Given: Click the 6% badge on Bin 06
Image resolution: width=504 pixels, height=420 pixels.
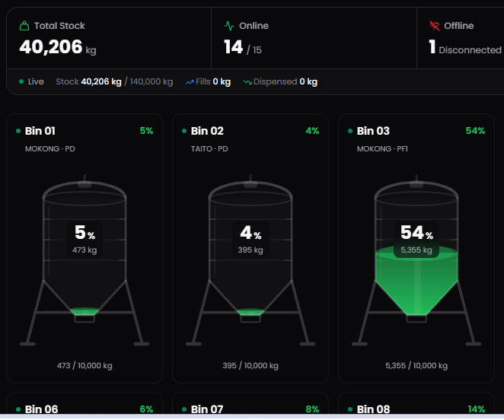Looking at the screenshot, I should [x=147, y=409].
